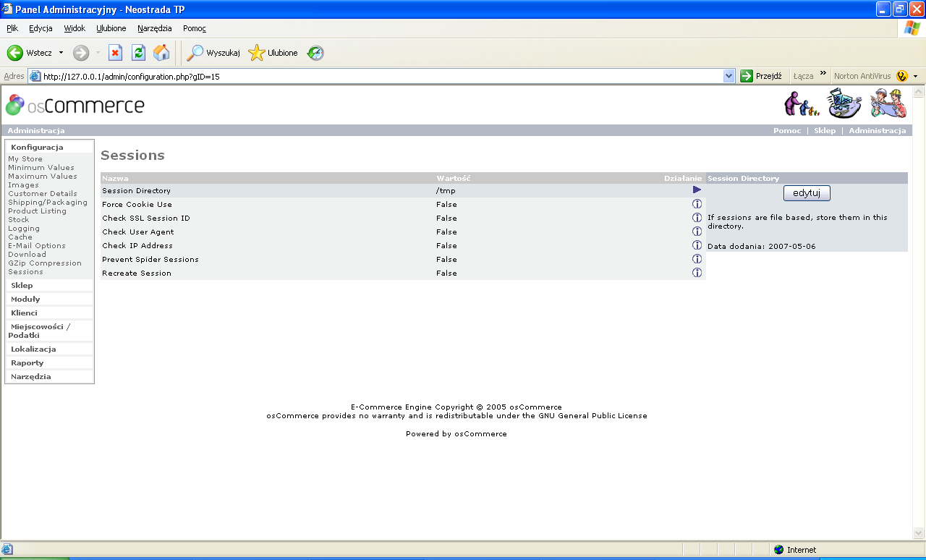Viewport: 926px width, 560px height.
Task: Open the Administracja link at header right
Action: (878, 131)
